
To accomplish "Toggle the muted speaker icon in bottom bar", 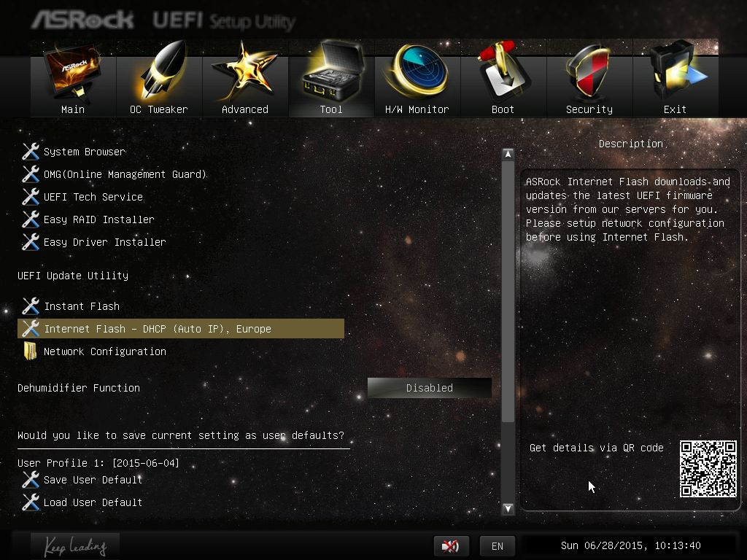I will click(451, 545).
